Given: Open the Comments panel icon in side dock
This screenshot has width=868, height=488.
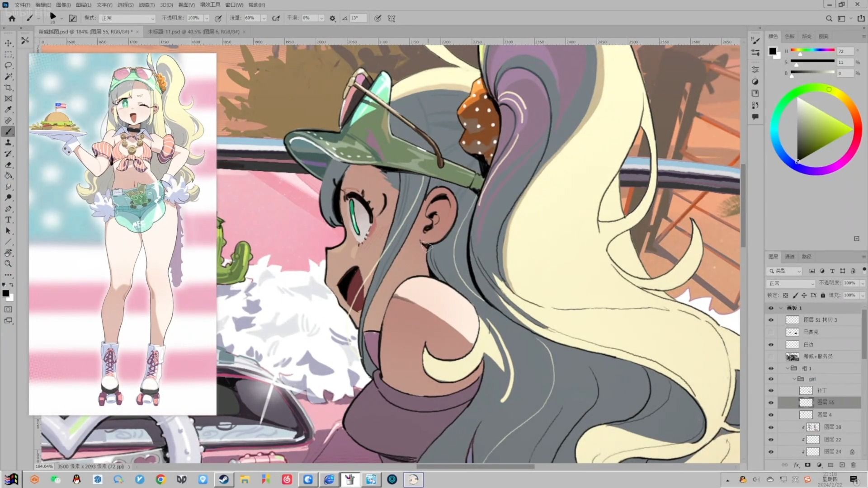Looking at the screenshot, I should pos(755,117).
